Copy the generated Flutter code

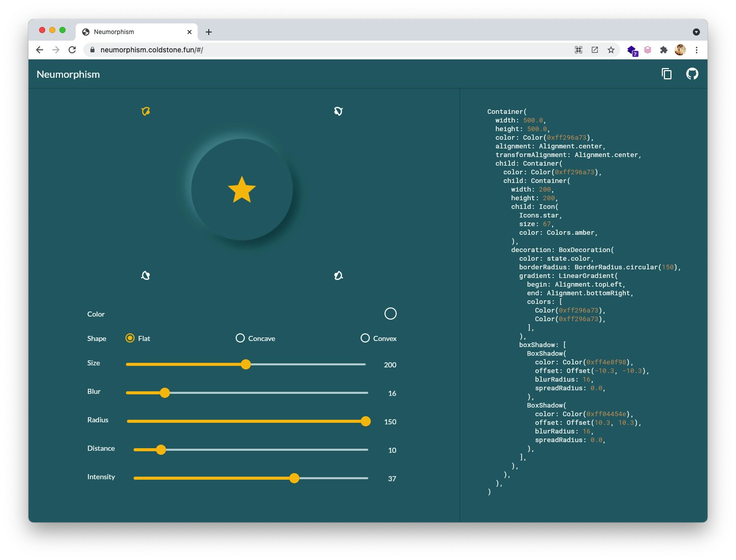[x=667, y=74]
